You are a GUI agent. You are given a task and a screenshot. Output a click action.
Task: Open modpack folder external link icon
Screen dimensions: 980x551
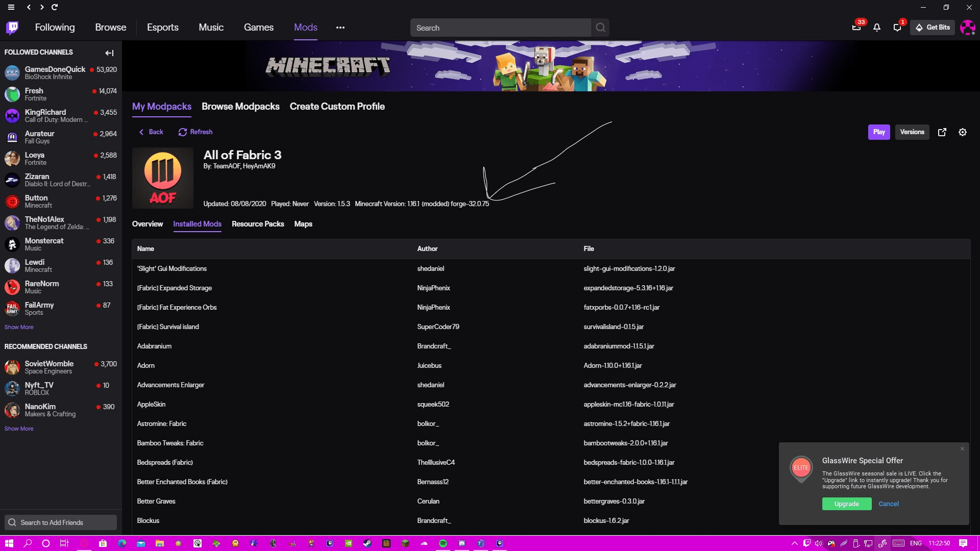point(942,132)
